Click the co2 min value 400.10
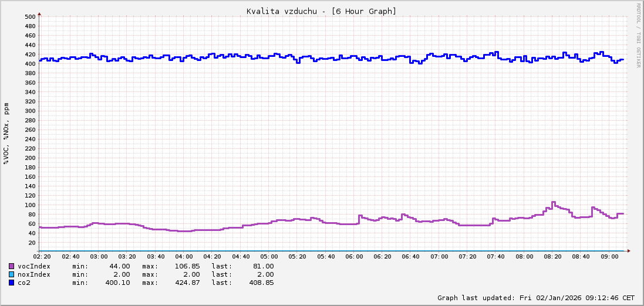Image resolution: width=644 pixels, height=306 pixels. (117, 283)
